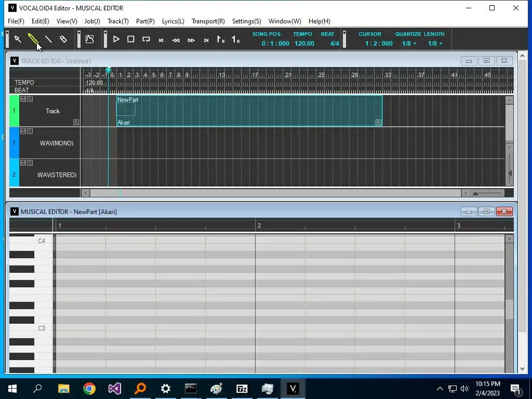Set end marker icon

235,39
